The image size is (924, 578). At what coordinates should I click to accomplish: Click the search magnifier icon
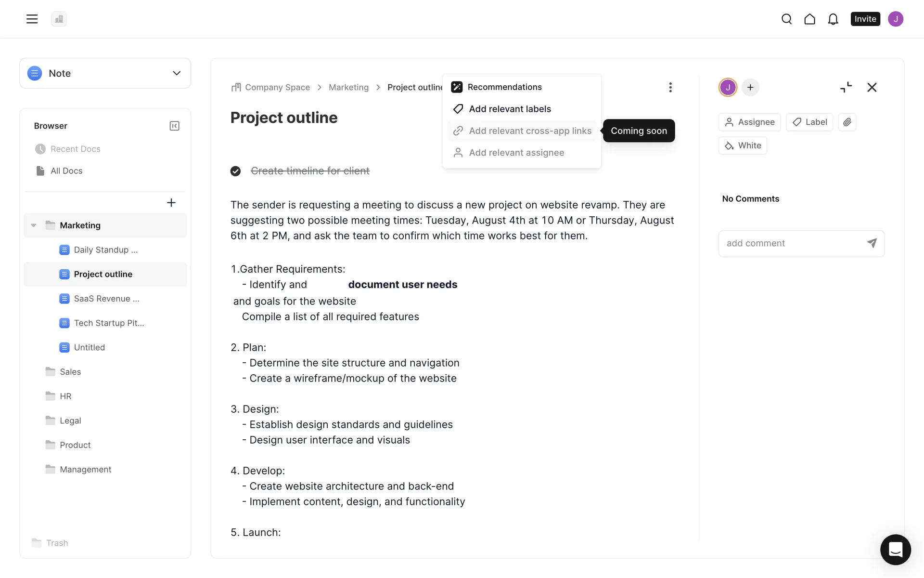click(786, 19)
